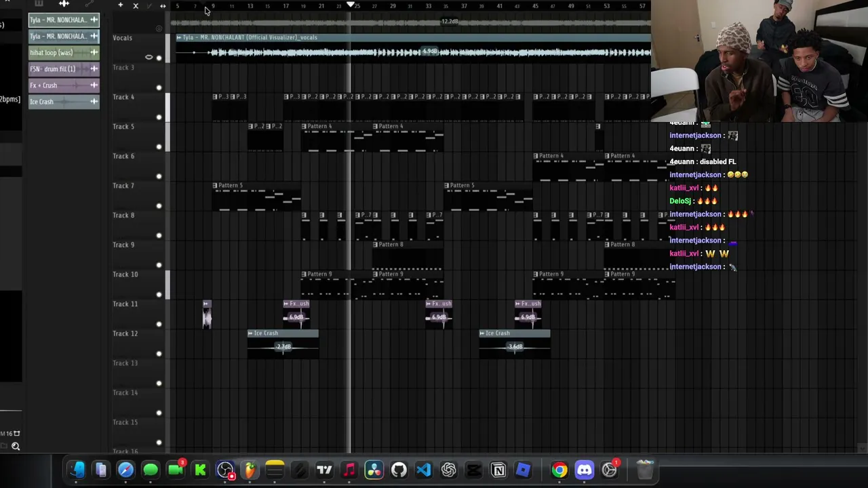
Task: Toggle mute dot on Track 4
Action: point(159,117)
